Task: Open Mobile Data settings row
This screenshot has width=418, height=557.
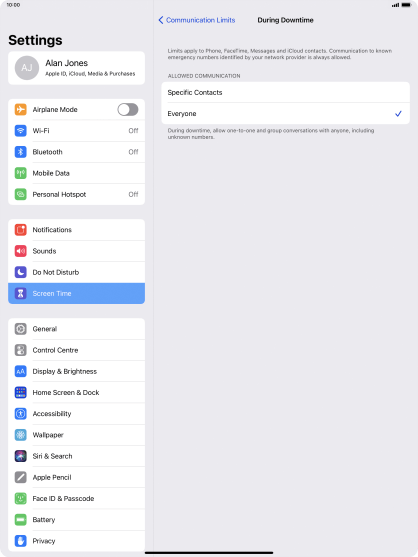Action: [x=76, y=173]
